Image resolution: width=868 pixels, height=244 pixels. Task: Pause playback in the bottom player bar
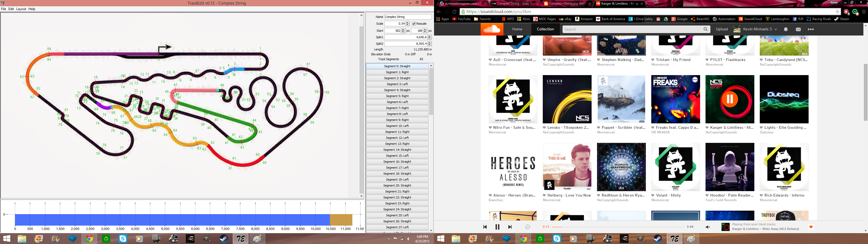pyautogui.click(x=497, y=227)
